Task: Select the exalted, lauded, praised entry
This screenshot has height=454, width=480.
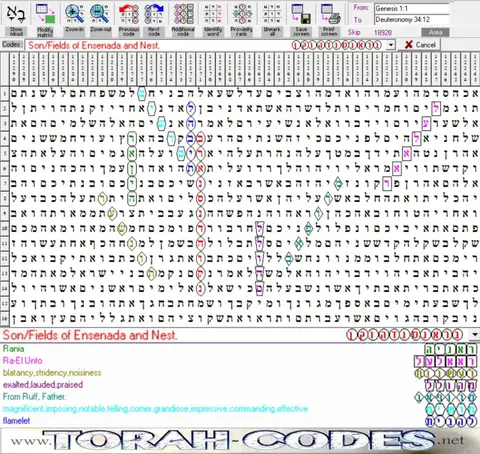Action: (x=43, y=385)
